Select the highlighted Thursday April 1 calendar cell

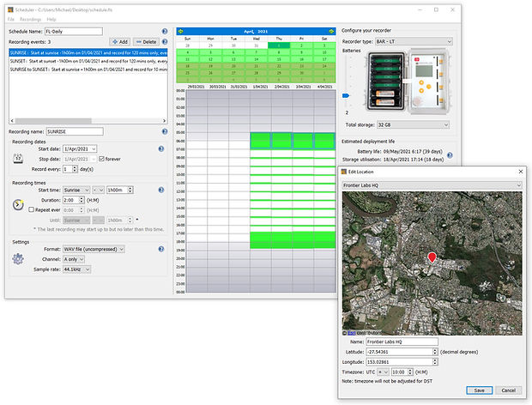(x=279, y=45)
